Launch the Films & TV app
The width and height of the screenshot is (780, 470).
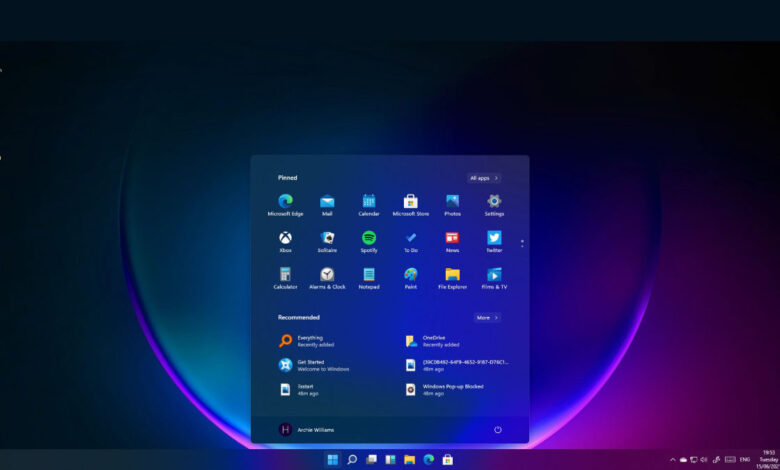pos(494,278)
